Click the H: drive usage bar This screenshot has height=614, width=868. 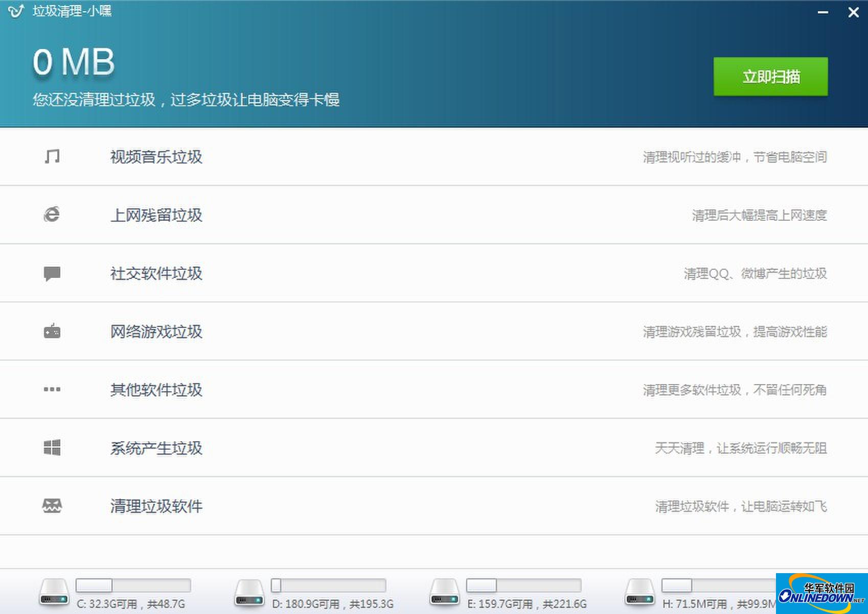pos(719,585)
